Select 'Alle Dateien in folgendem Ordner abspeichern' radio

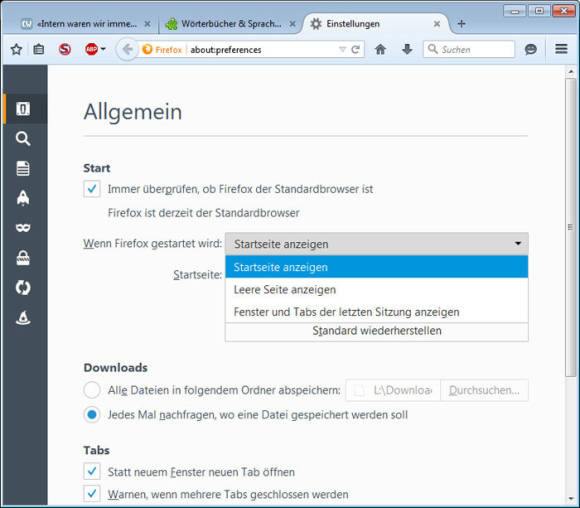coord(92,390)
